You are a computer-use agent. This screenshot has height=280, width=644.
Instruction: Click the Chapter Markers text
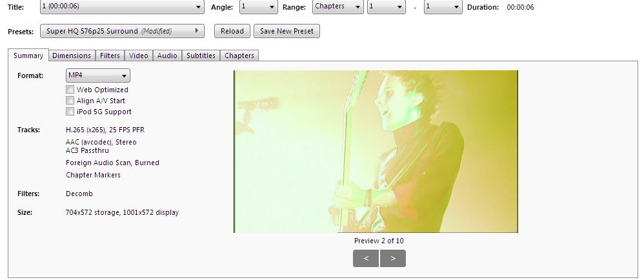click(93, 175)
